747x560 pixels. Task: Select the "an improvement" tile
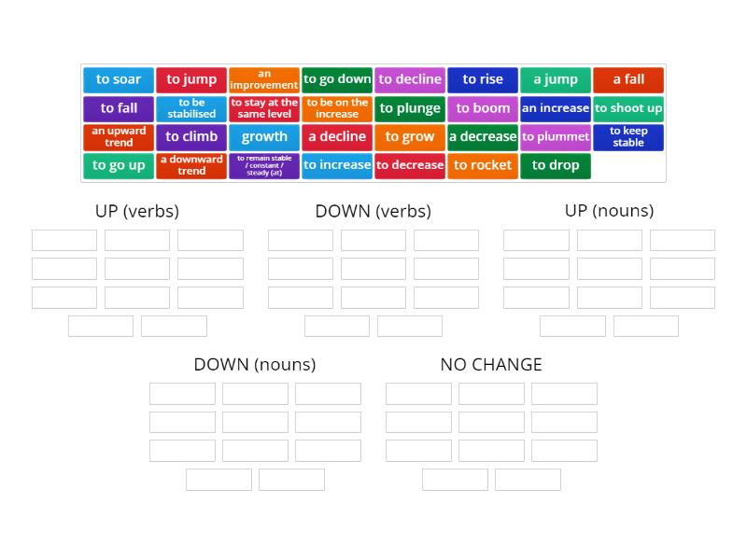click(264, 79)
